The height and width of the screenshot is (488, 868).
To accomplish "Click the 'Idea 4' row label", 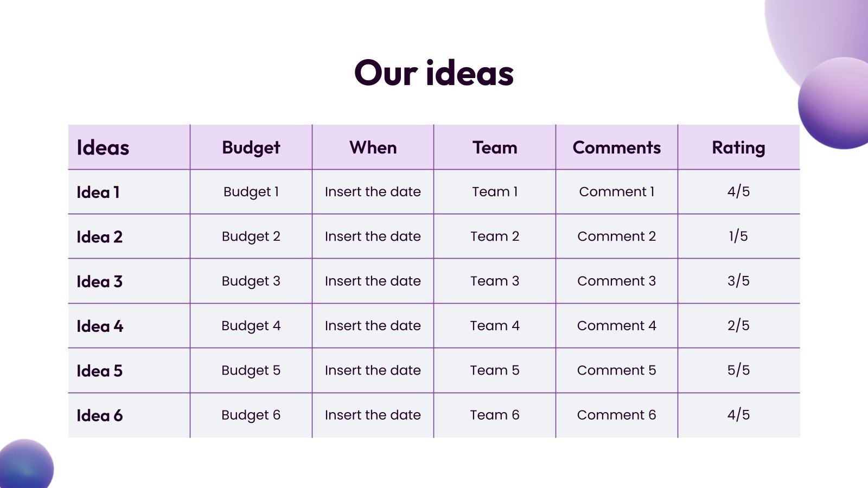I will [100, 326].
